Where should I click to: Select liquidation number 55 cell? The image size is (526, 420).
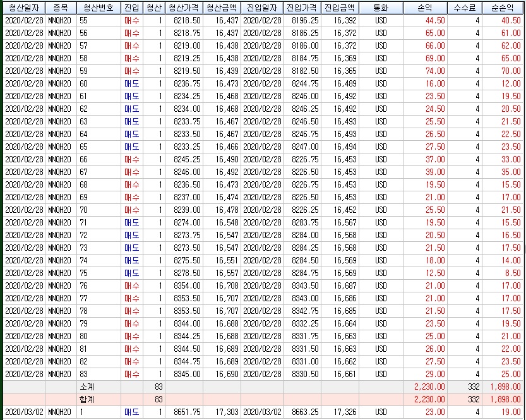[99, 20]
